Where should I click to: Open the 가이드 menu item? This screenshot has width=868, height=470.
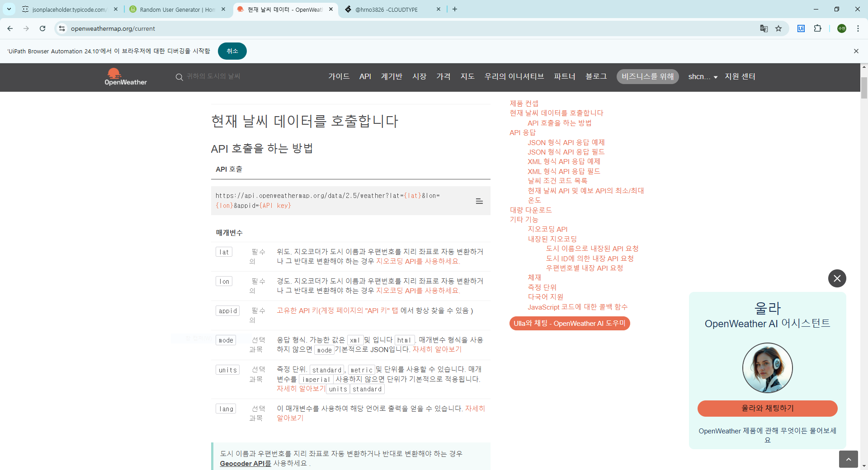click(x=339, y=76)
